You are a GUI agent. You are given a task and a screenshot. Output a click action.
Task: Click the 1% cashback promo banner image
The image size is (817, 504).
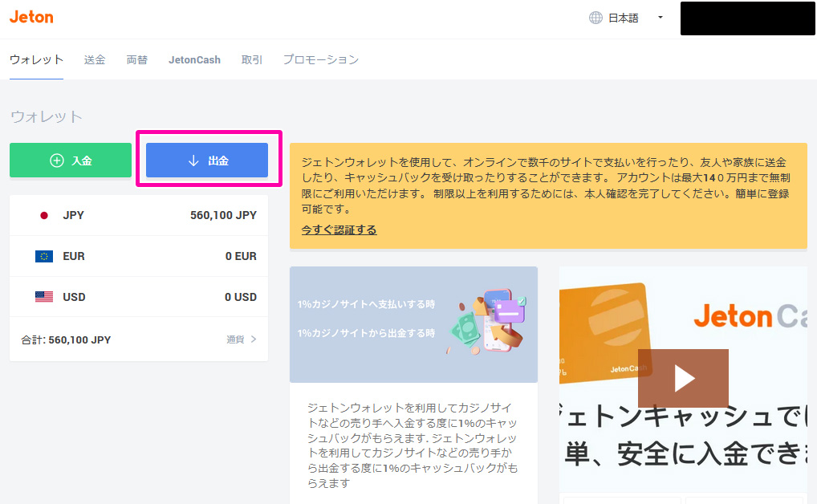point(413,324)
